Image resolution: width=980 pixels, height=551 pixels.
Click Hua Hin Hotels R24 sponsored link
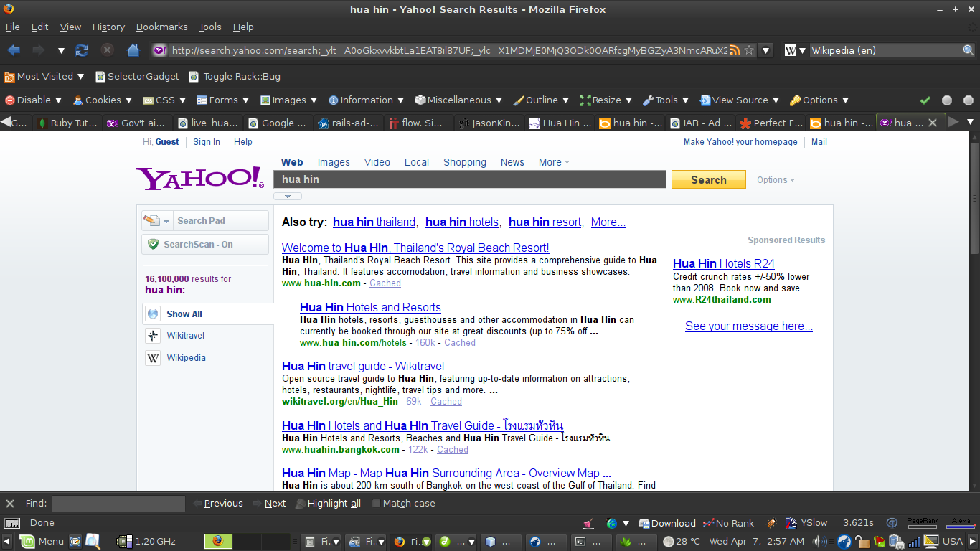click(723, 263)
